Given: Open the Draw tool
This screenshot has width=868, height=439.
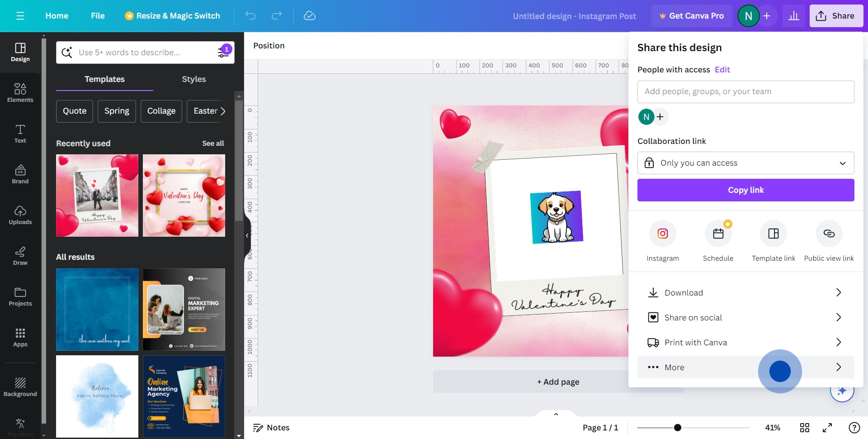Looking at the screenshot, I should (20, 256).
